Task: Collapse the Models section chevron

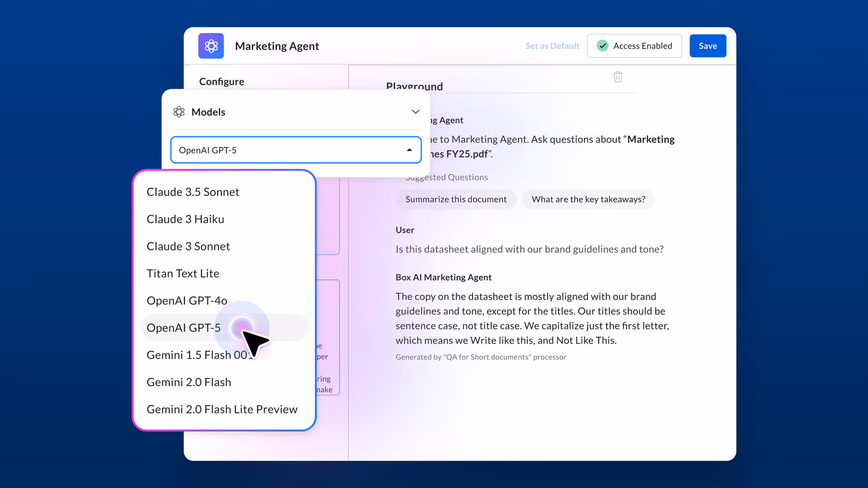Action: [x=415, y=112]
